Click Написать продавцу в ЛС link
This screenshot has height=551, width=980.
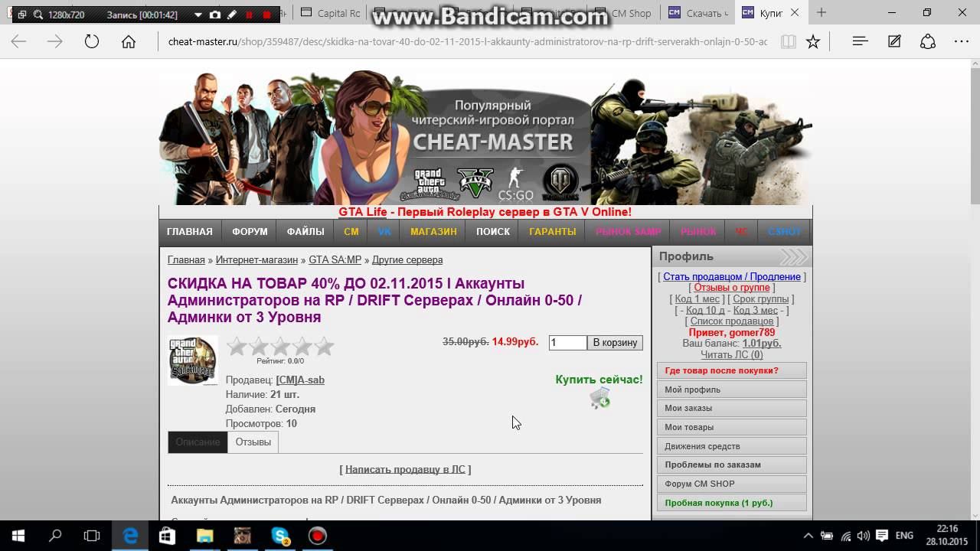tap(405, 470)
